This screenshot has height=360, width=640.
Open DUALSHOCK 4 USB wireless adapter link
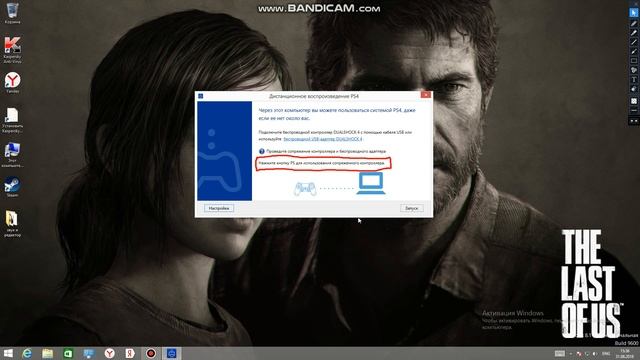click(x=322, y=139)
